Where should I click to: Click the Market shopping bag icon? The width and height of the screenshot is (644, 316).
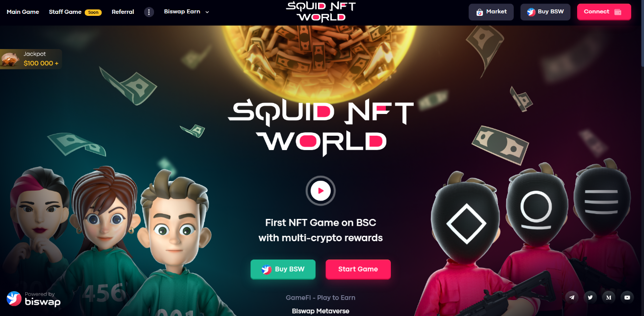(x=480, y=12)
